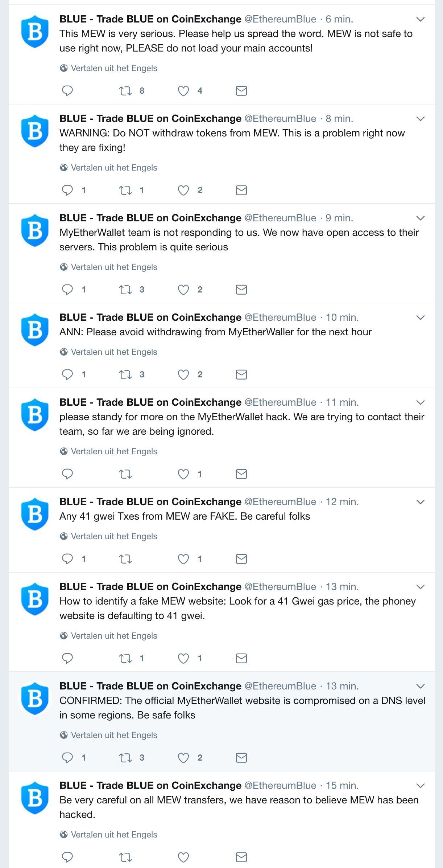The width and height of the screenshot is (443, 868).
Task: Open the chevron menu on '9 min.' tweet
Action: coord(421,218)
